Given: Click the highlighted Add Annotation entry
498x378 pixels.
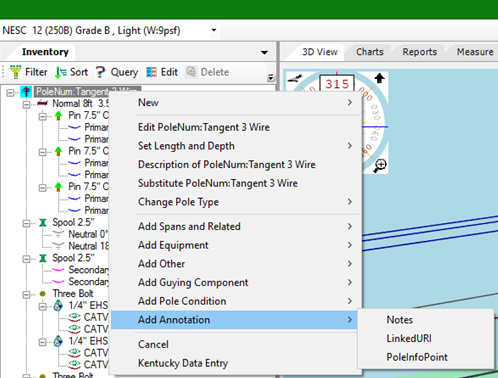Looking at the screenshot, I should (235, 320).
